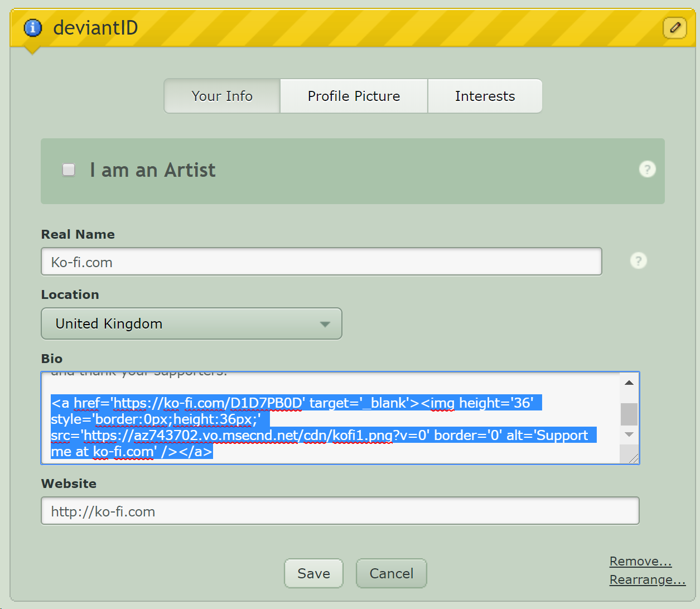This screenshot has height=609, width=700.
Task: Open the Location dropdown
Action: (x=191, y=323)
